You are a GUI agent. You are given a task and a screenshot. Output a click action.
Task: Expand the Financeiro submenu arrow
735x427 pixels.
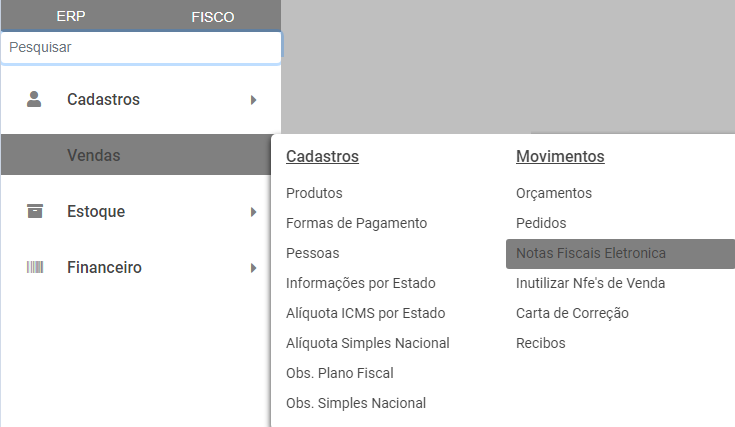(254, 268)
